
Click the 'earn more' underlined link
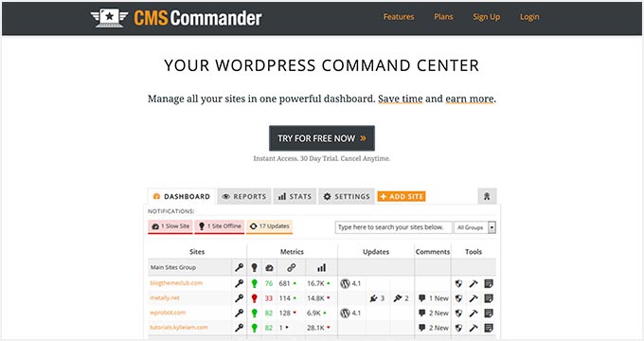tap(470, 99)
